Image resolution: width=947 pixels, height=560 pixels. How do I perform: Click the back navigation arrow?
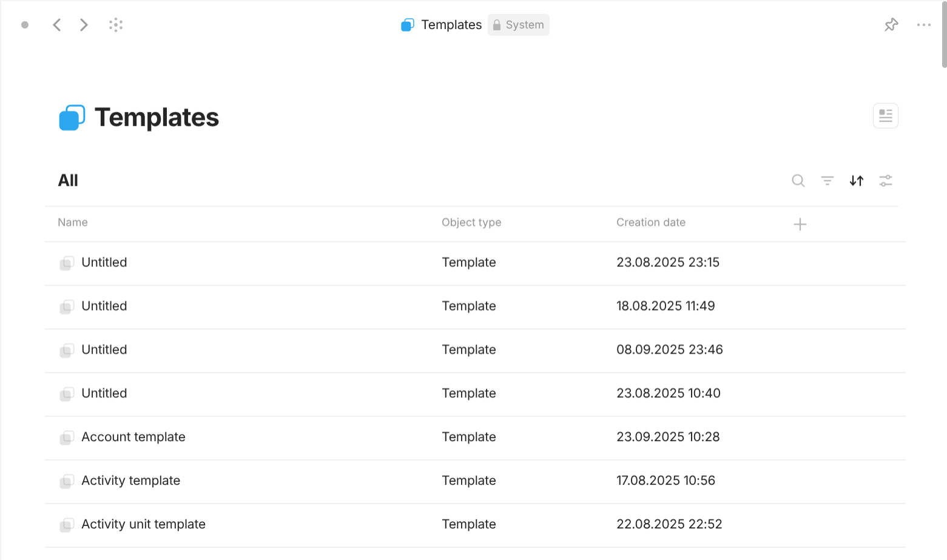coord(57,25)
